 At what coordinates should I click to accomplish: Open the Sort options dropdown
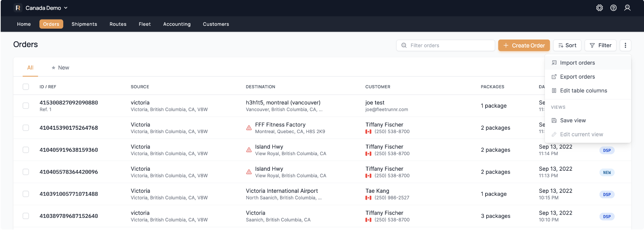coord(567,45)
